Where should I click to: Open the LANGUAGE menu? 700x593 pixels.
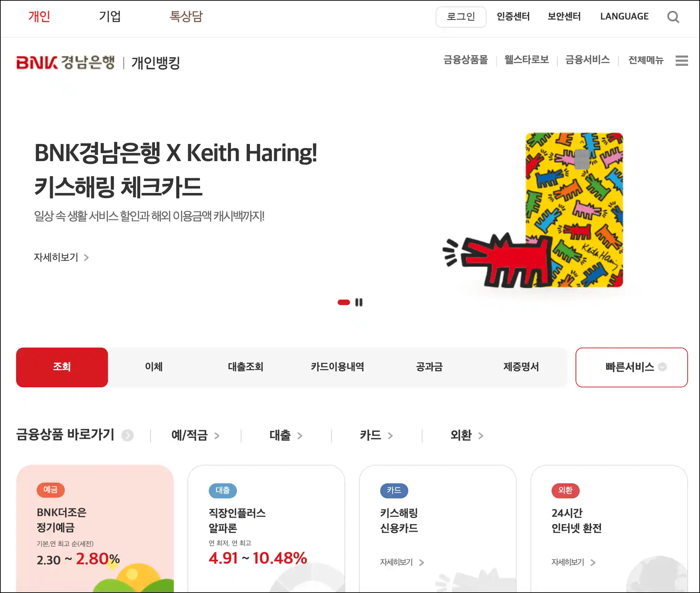click(624, 16)
